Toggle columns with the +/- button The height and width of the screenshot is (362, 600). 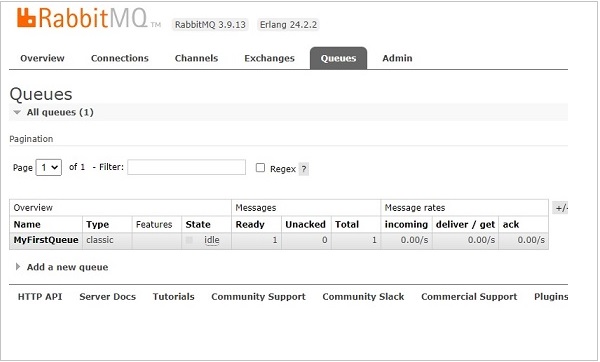(561, 208)
